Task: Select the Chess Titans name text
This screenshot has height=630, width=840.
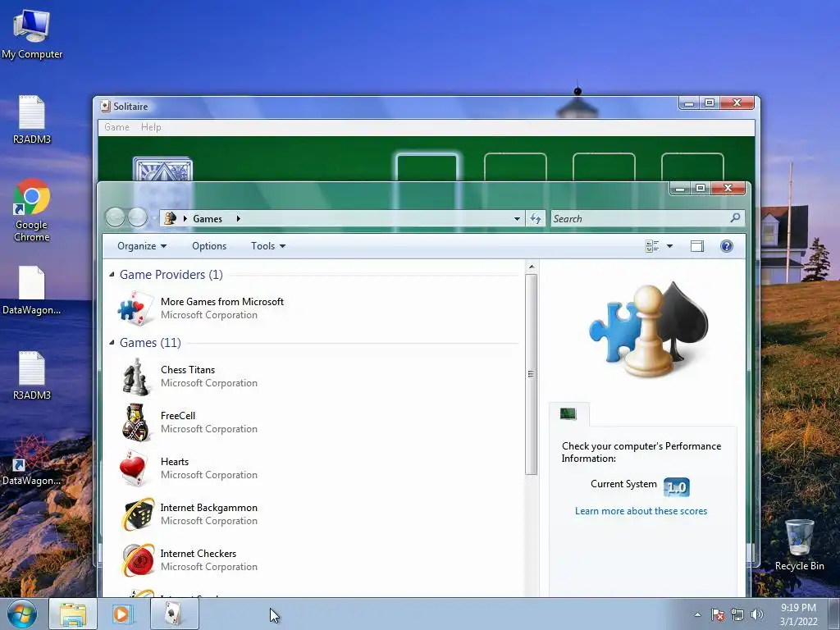Action: (x=188, y=370)
